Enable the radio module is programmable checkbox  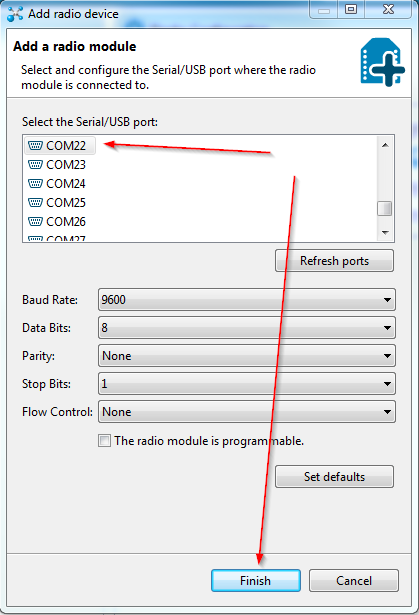pos(104,440)
